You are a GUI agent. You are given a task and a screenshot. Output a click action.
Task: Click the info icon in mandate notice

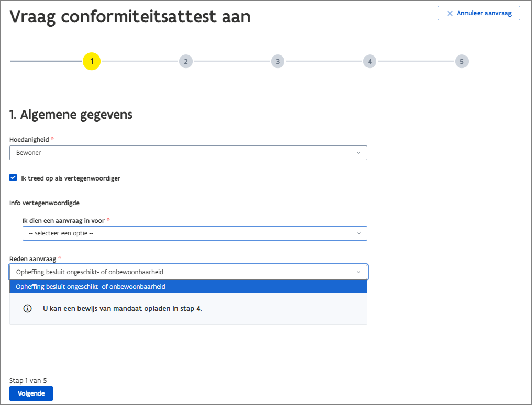tap(28, 309)
